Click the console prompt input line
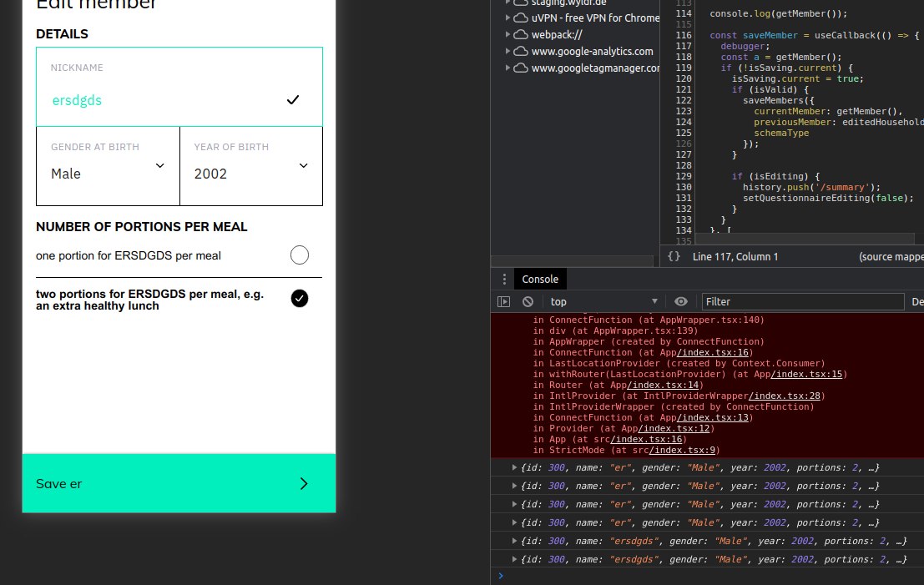Screen dimensions: 924x585 tap(707, 576)
